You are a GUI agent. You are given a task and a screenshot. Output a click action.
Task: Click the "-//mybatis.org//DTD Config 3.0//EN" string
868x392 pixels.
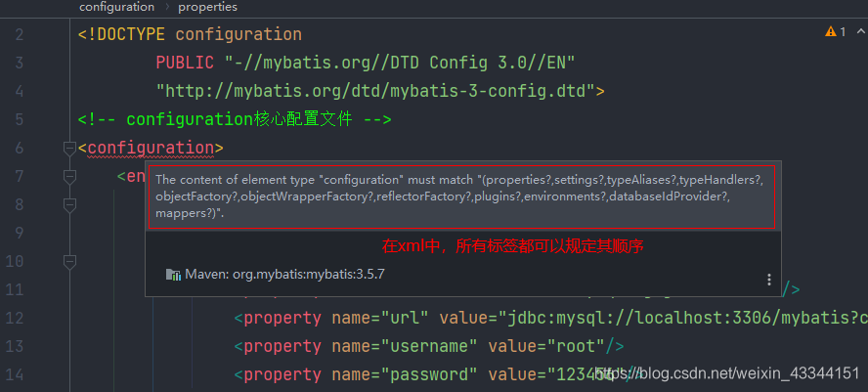click(x=400, y=63)
